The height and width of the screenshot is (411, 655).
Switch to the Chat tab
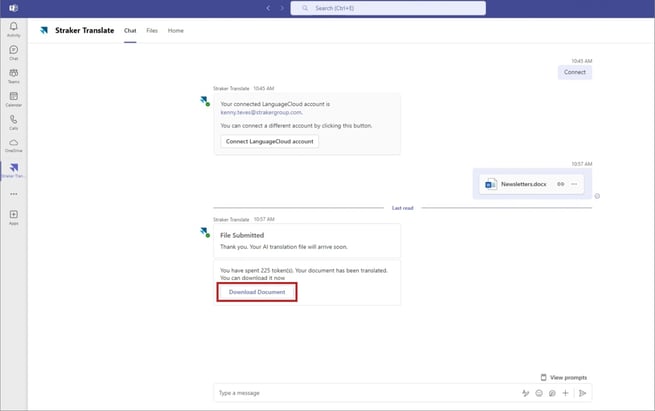(x=130, y=30)
